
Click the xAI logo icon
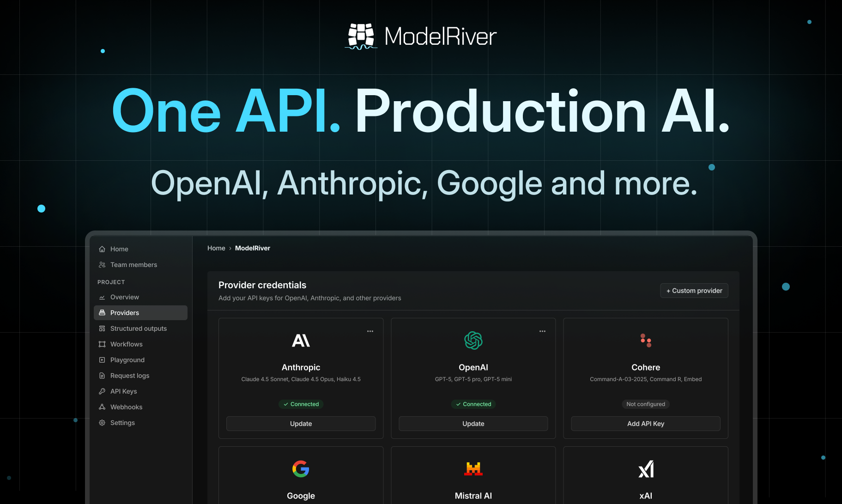click(x=645, y=469)
